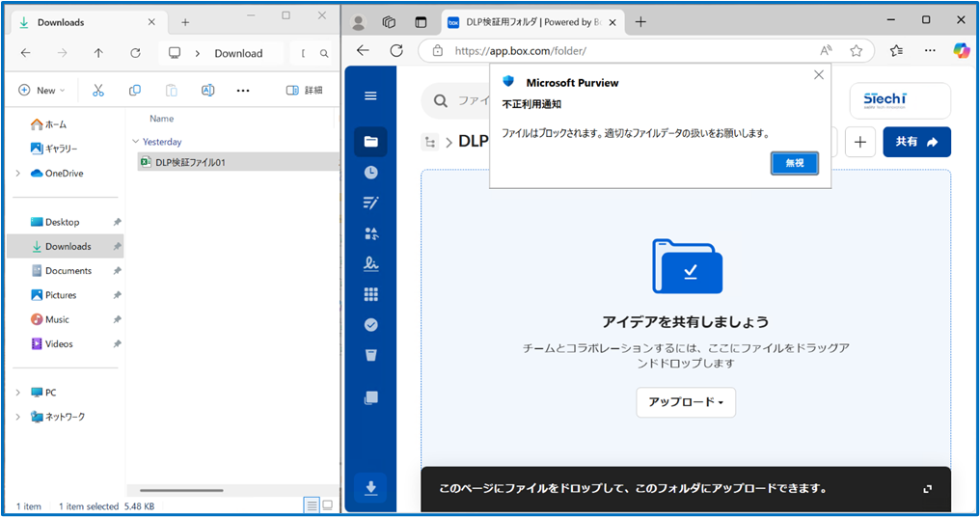Image resolution: width=980 pixels, height=517 pixels.
Task: Expand the OneDrive tree node
Action: coord(17,174)
